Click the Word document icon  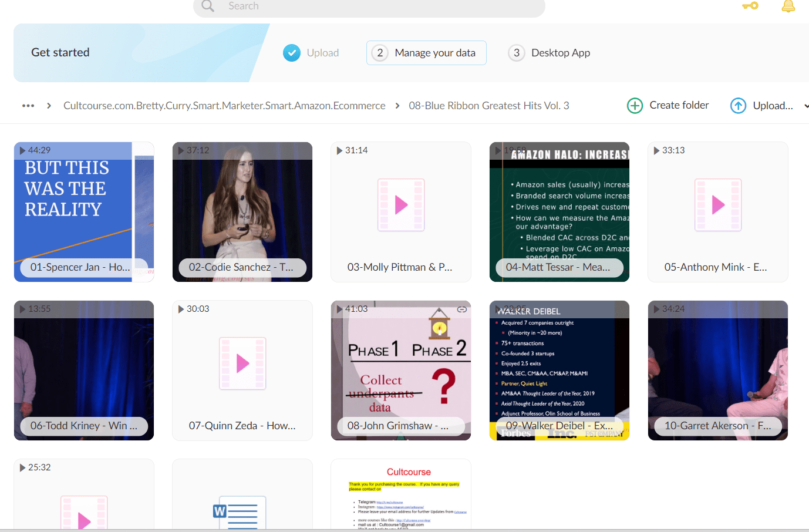(x=240, y=512)
